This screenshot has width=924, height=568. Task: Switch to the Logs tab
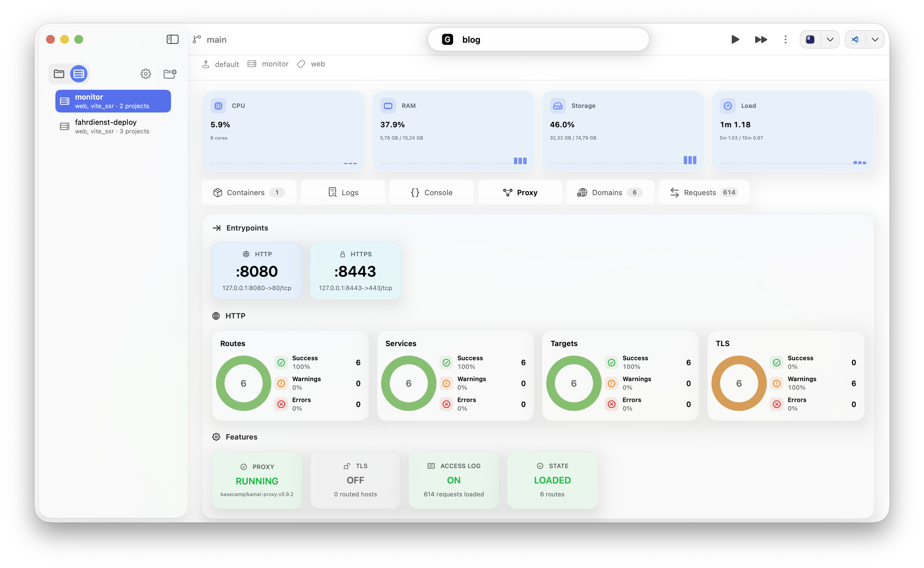343,192
